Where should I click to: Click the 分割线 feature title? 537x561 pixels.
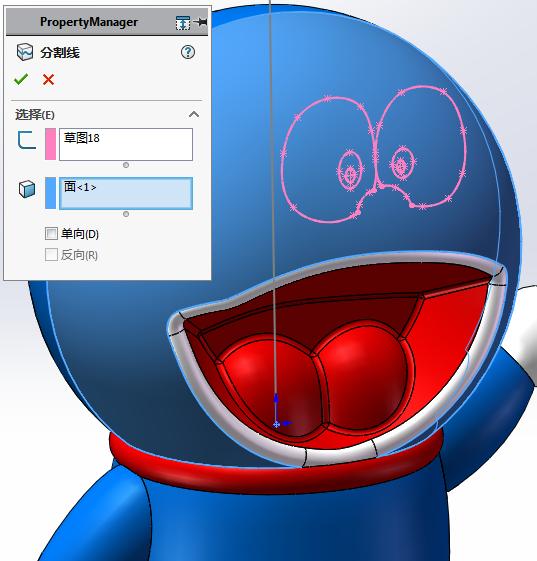click(60, 53)
